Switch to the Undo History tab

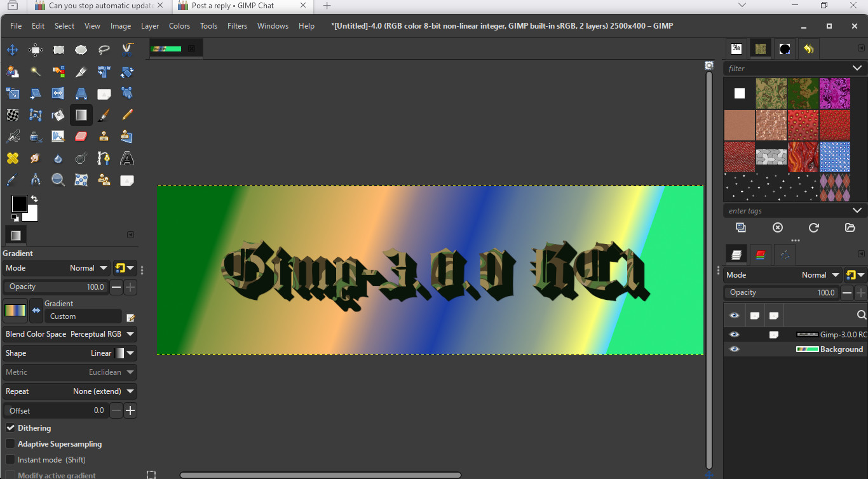click(x=808, y=48)
